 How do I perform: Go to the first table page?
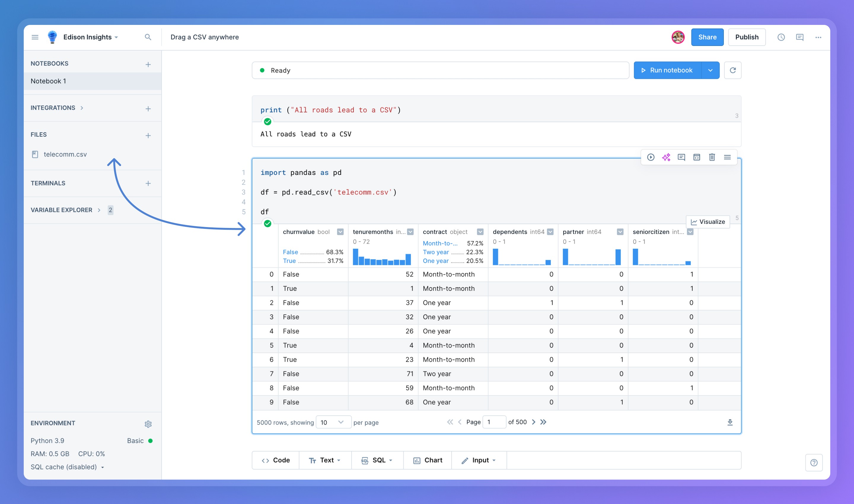click(x=450, y=422)
